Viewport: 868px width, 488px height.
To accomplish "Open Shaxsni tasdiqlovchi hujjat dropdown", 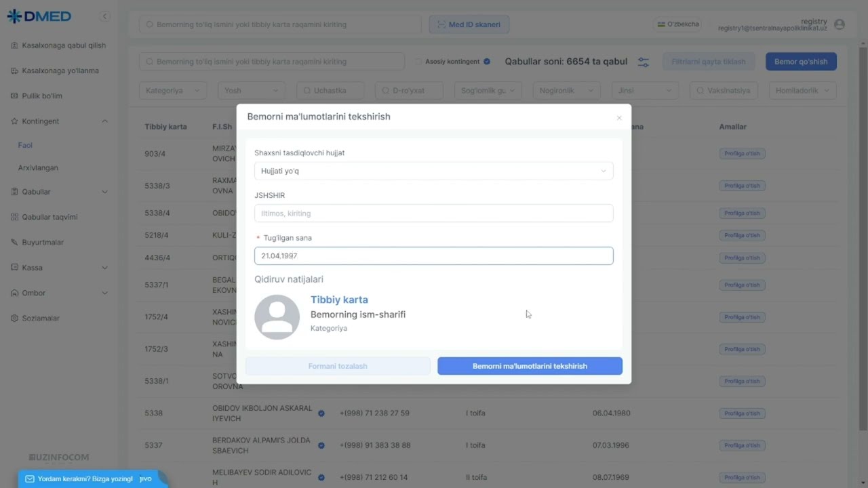I will 434,171.
